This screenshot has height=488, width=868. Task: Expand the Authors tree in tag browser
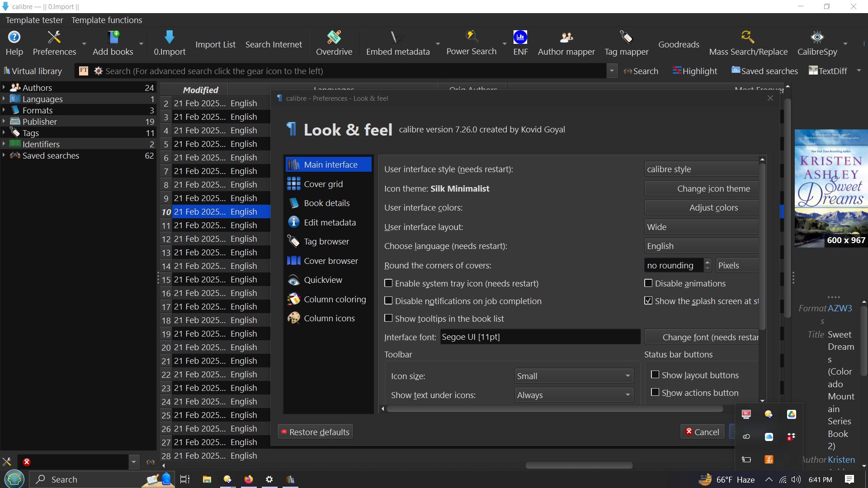click(x=4, y=88)
